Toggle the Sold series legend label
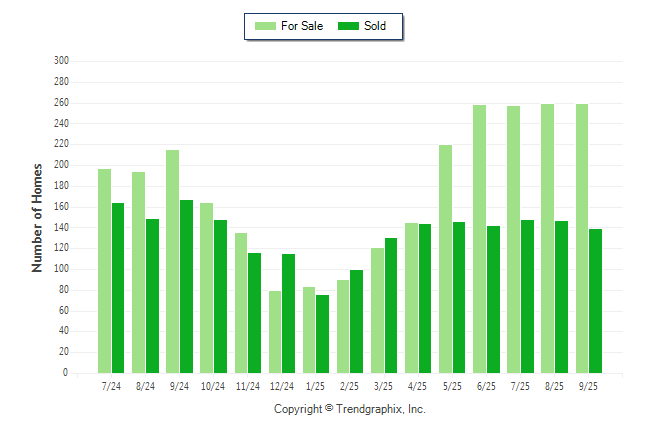Screen dimensions: 646x434 click(x=375, y=26)
